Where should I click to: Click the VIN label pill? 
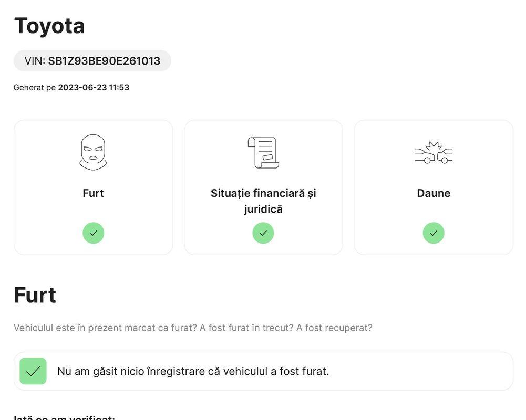[x=92, y=61]
